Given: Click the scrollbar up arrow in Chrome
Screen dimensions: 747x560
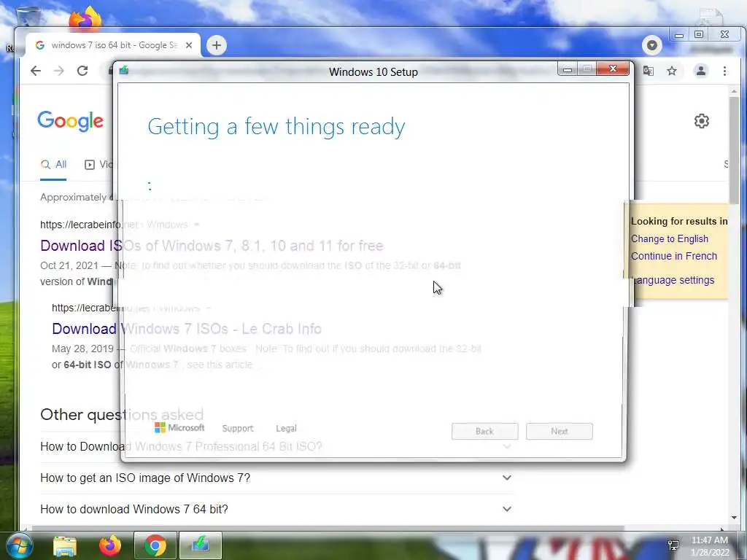Looking at the screenshot, I should (734, 90).
